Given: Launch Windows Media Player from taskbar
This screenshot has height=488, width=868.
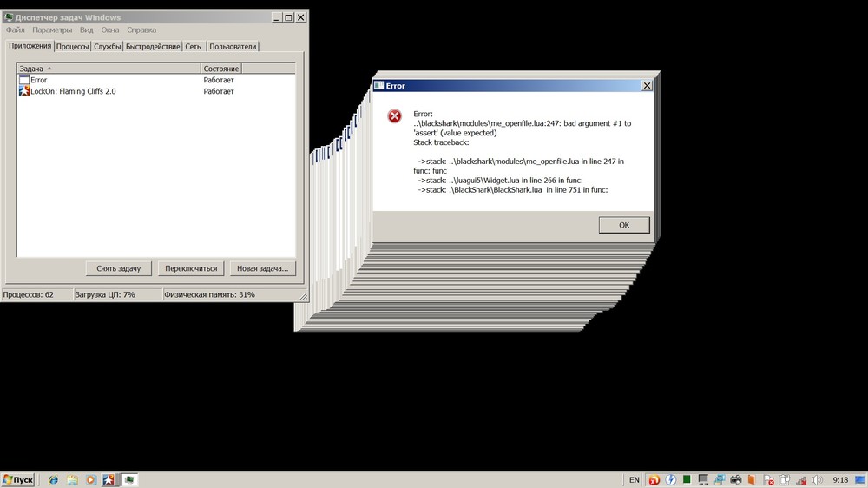Looking at the screenshot, I should (90, 479).
